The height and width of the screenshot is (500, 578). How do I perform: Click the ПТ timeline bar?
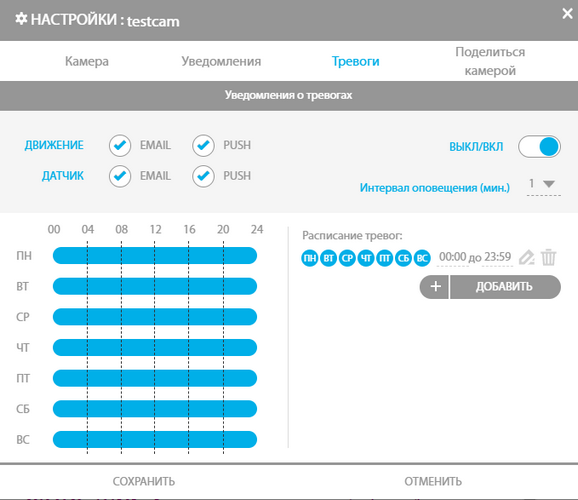pyautogui.click(x=155, y=378)
